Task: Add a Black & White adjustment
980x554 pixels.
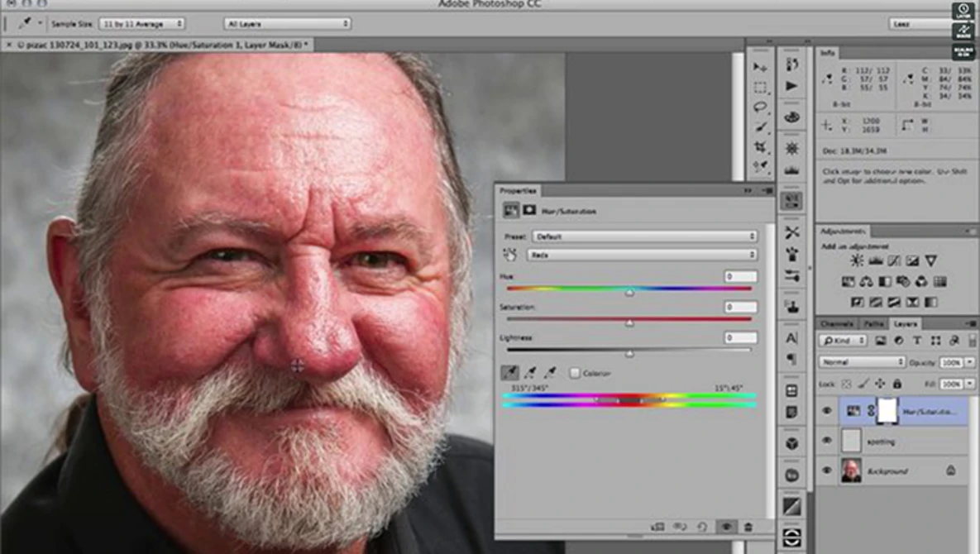Action: coord(885,282)
